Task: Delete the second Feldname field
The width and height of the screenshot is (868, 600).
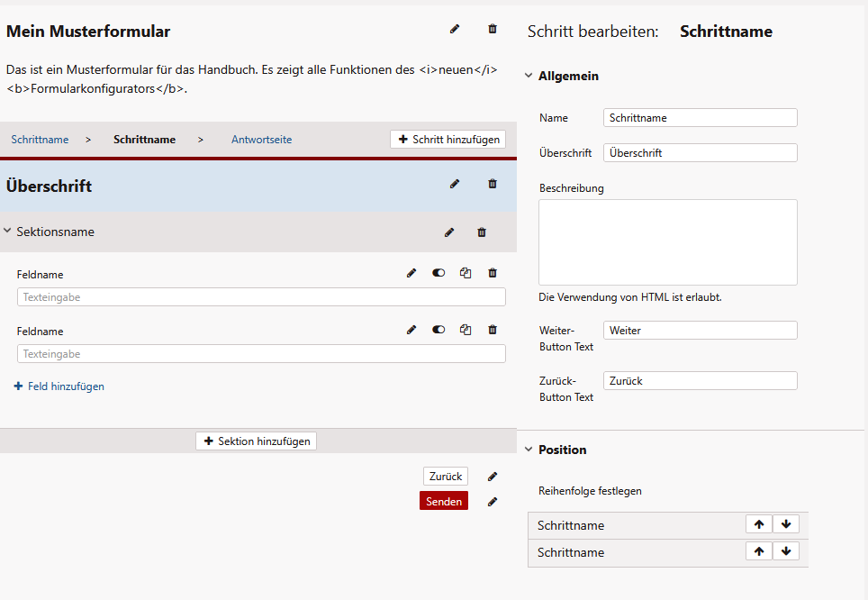Action: click(x=493, y=330)
